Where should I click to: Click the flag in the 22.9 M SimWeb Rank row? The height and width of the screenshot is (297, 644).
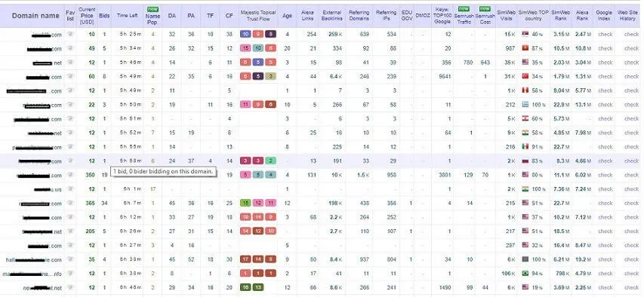(525, 105)
